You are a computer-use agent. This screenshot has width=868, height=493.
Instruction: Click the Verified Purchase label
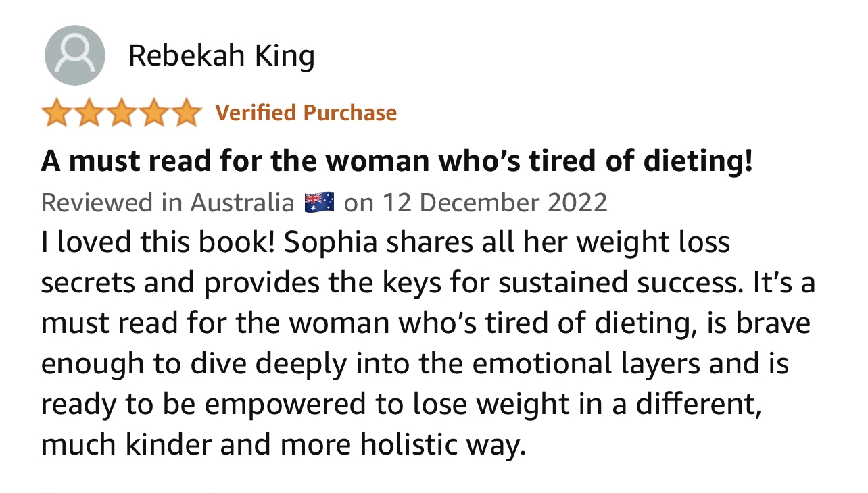click(306, 113)
